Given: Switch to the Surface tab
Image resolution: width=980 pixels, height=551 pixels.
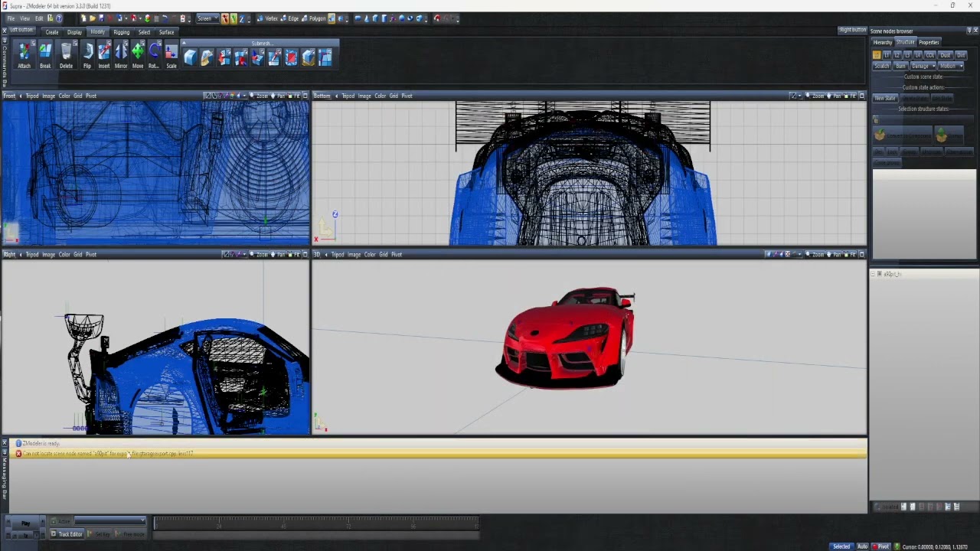Looking at the screenshot, I should (x=166, y=32).
